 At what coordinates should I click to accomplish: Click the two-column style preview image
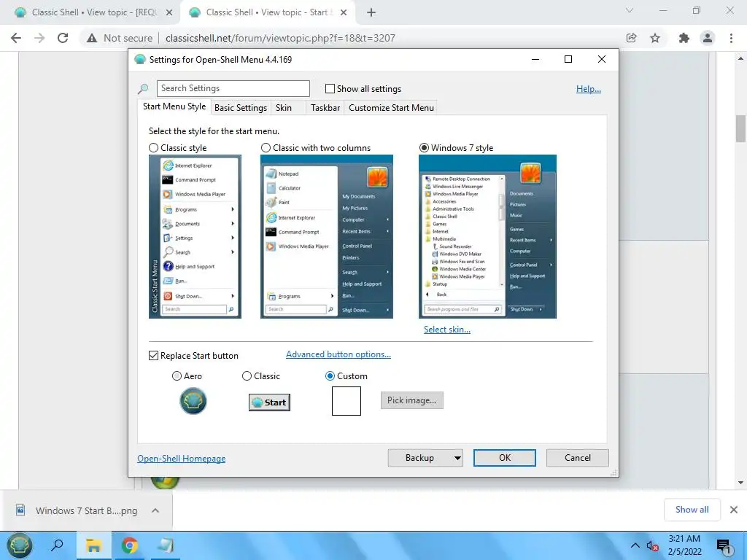pyautogui.click(x=327, y=237)
